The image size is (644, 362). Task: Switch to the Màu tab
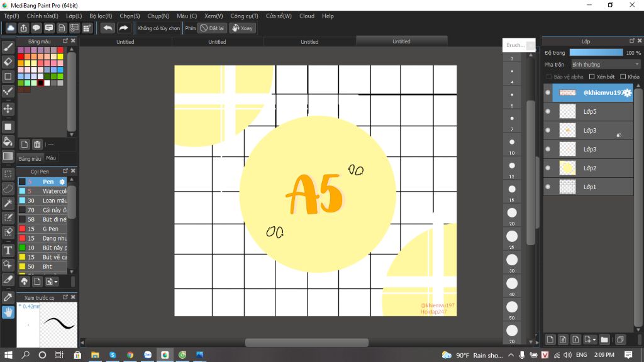[51, 158]
